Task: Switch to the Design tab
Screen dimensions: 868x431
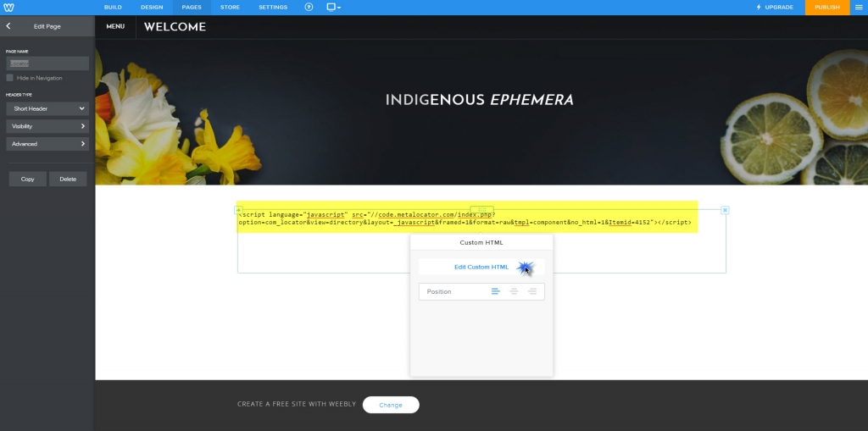Action: tap(152, 7)
